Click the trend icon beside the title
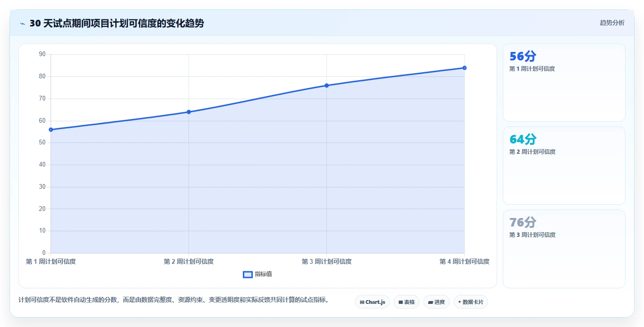The image size is (644, 327). pyautogui.click(x=22, y=24)
